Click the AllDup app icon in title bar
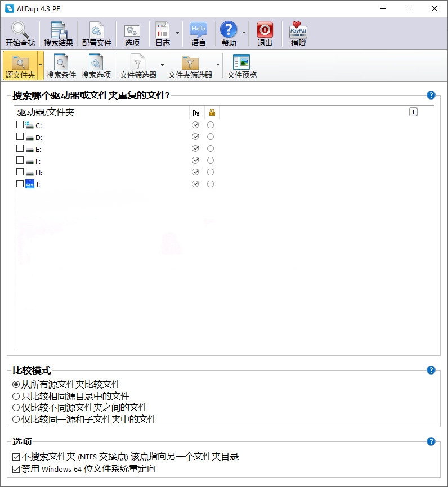Image resolution: width=448 pixels, height=487 pixels. 10,8
